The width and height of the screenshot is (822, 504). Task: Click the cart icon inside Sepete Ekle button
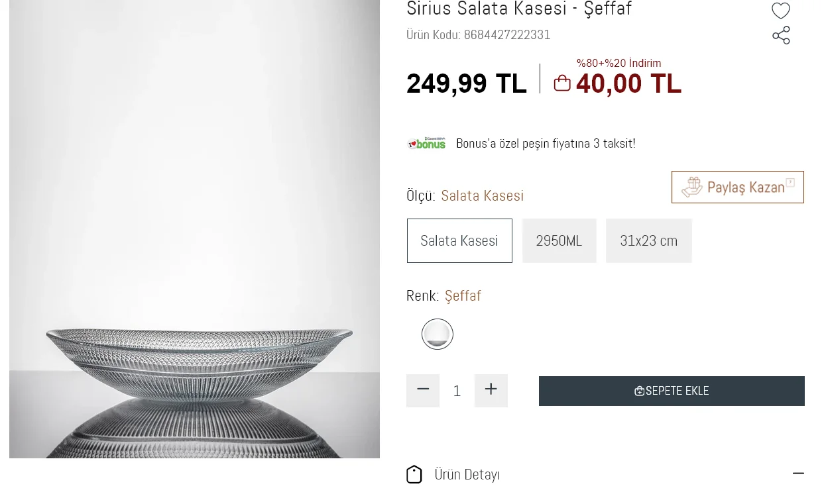[638, 391]
